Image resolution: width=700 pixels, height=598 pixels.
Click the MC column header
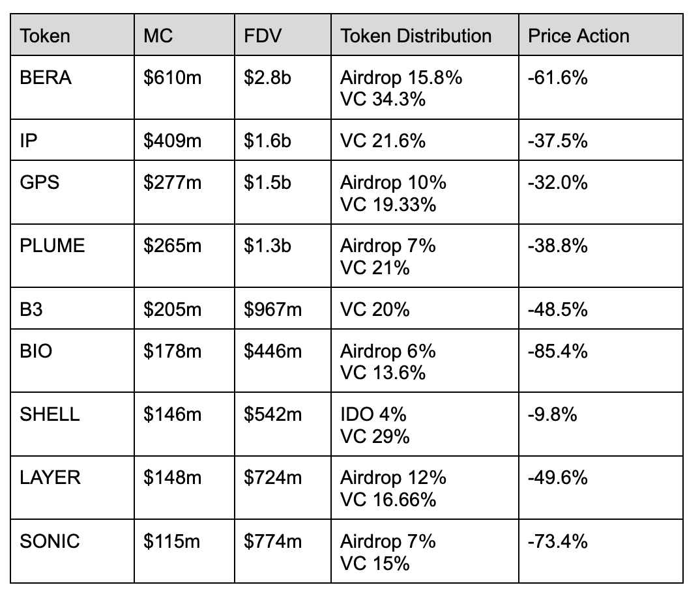[158, 36]
